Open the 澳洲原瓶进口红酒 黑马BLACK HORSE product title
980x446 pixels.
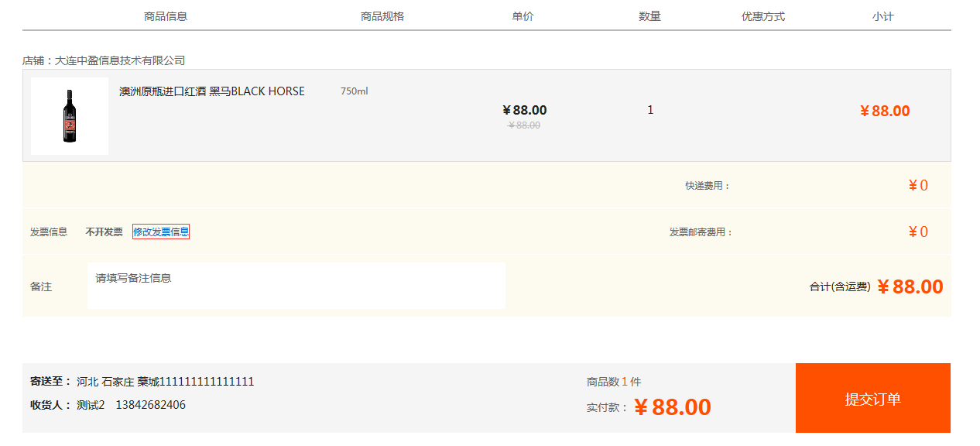click(x=211, y=91)
